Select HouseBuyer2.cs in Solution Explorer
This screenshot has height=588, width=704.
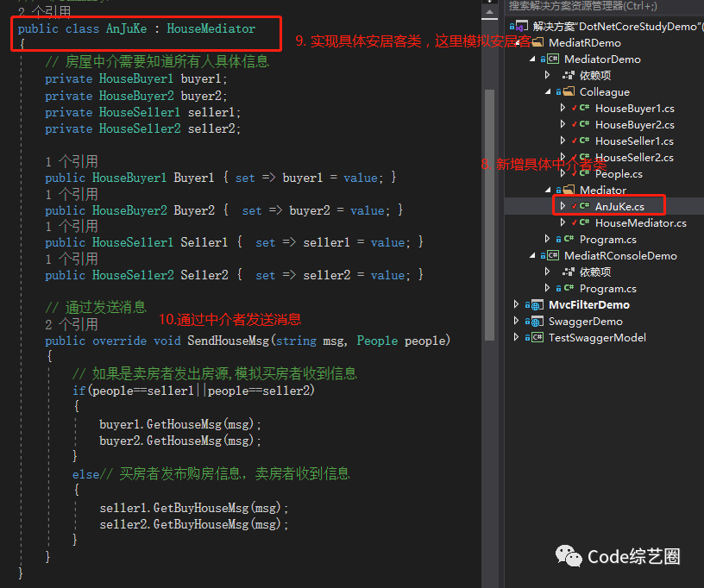[635, 125]
